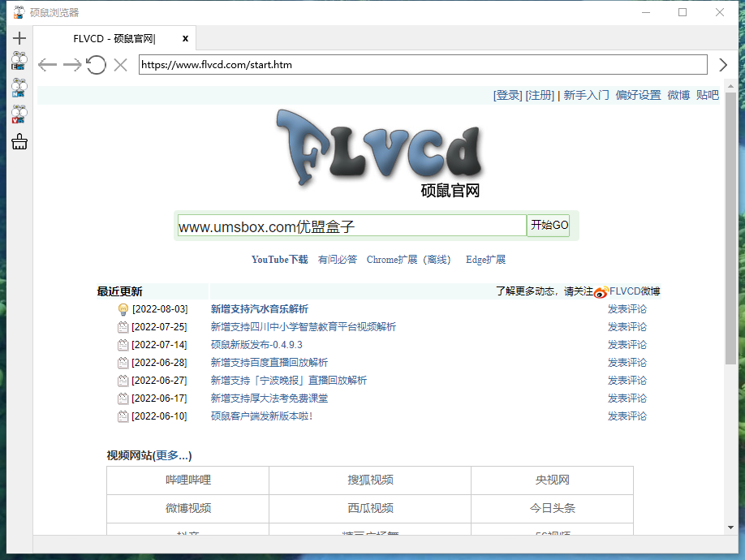This screenshot has width=745, height=560.
Task: Click the page vertical scrollbar thumb
Action: click(x=730, y=229)
